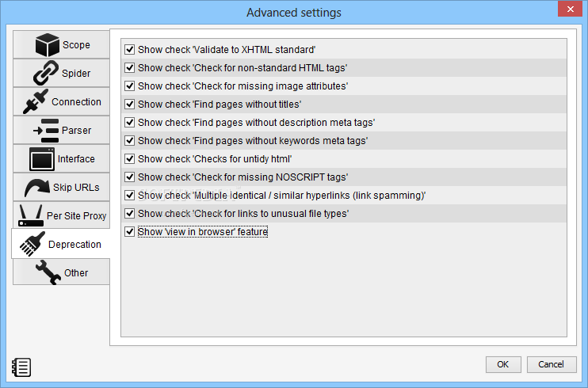Uncheck 'Check for links to unusual file types' checkbox
Viewport: 588px width, 388px height.
click(130, 213)
